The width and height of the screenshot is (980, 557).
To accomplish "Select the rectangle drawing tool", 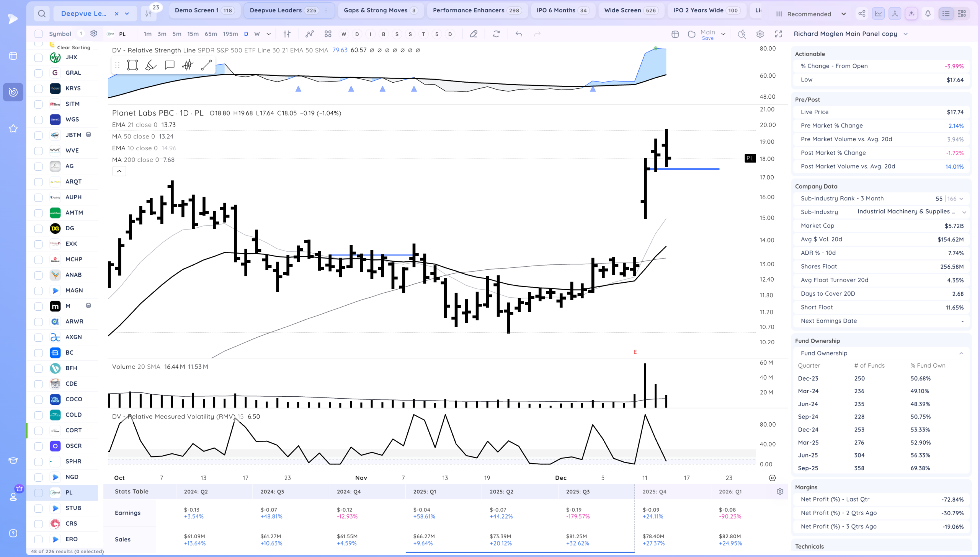I will click(132, 65).
